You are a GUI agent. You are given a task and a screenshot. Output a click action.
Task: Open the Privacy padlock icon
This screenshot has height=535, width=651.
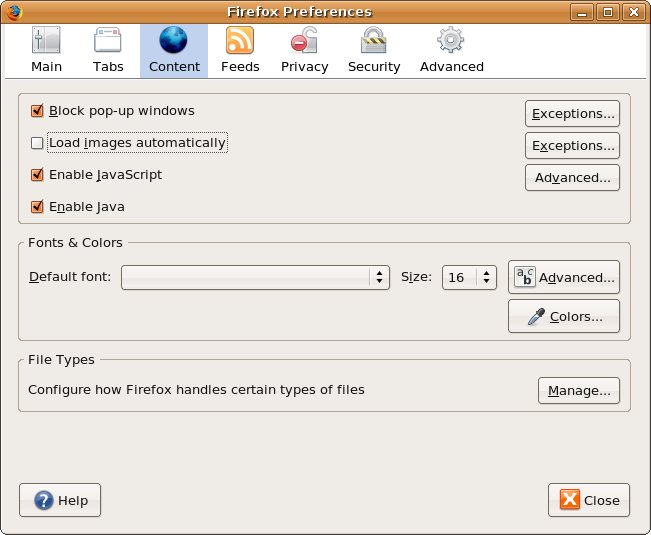point(304,40)
